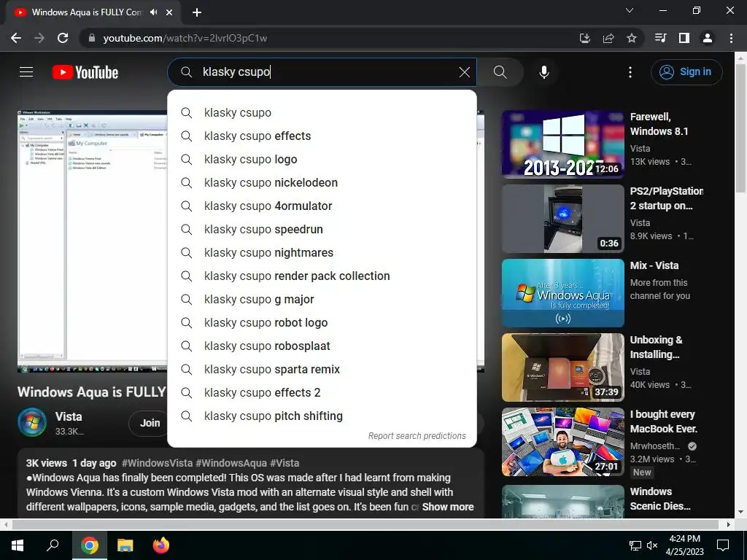Open 'I bought every MacBook Ever' thumbnail
747x560 pixels.
click(562, 441)
